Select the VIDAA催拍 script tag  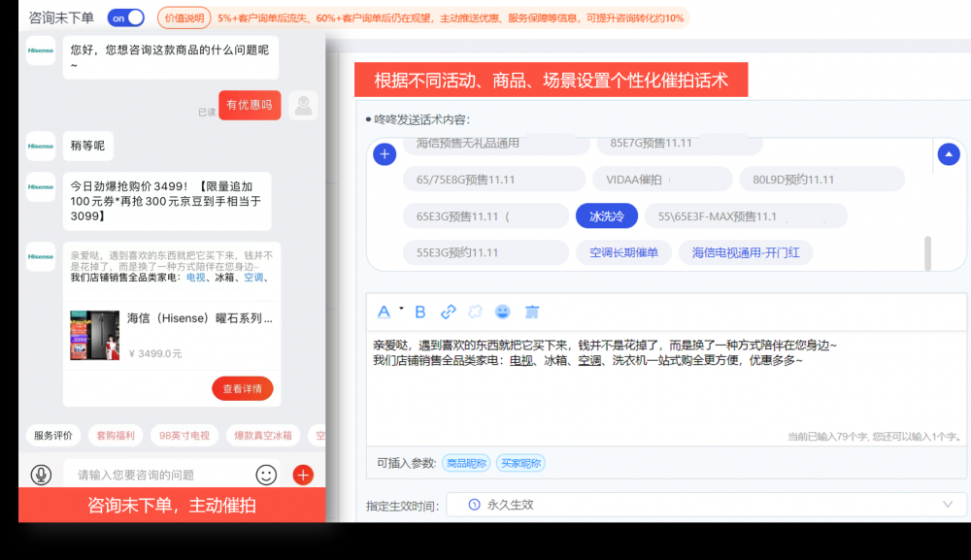662,180
